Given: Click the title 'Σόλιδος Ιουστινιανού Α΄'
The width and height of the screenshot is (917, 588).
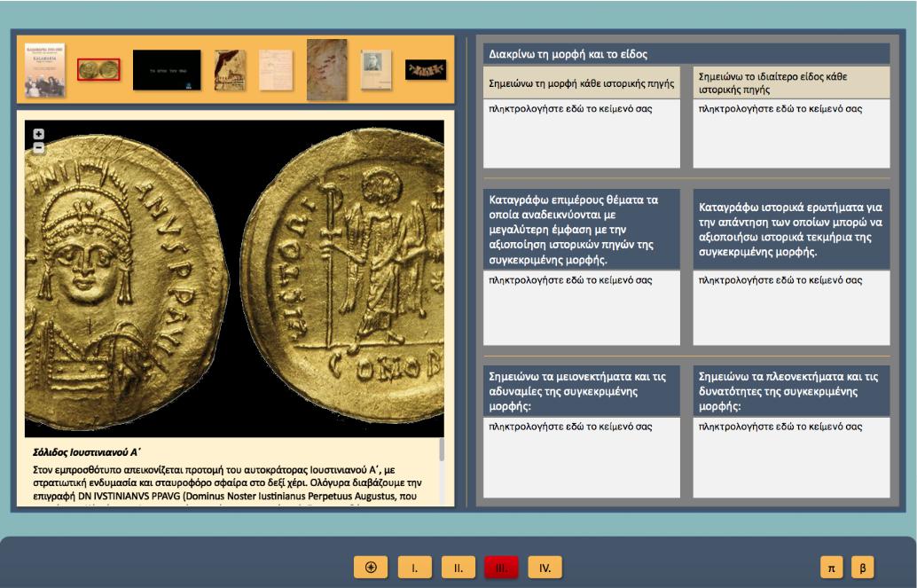Looking at the screenshot, I should 87,452.
